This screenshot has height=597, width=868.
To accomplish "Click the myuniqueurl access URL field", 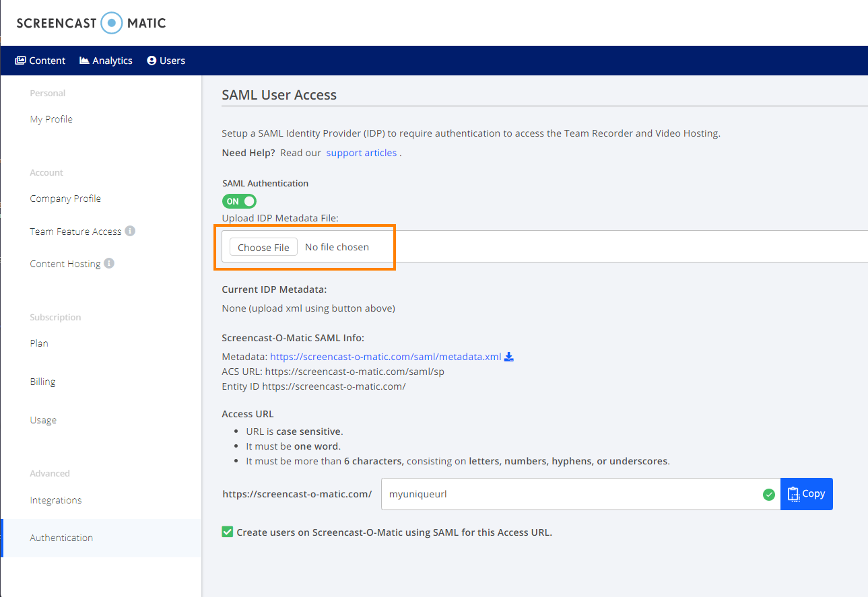I will click(x=580, y=494).
